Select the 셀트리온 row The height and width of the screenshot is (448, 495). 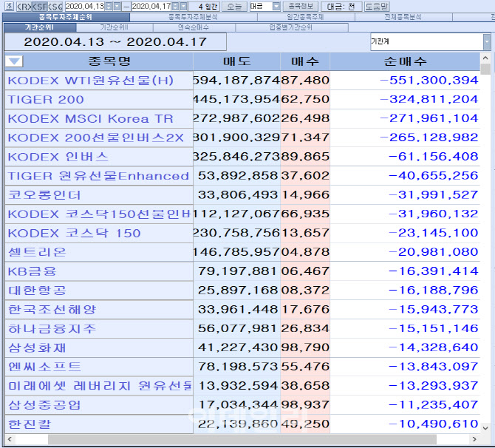242,252
